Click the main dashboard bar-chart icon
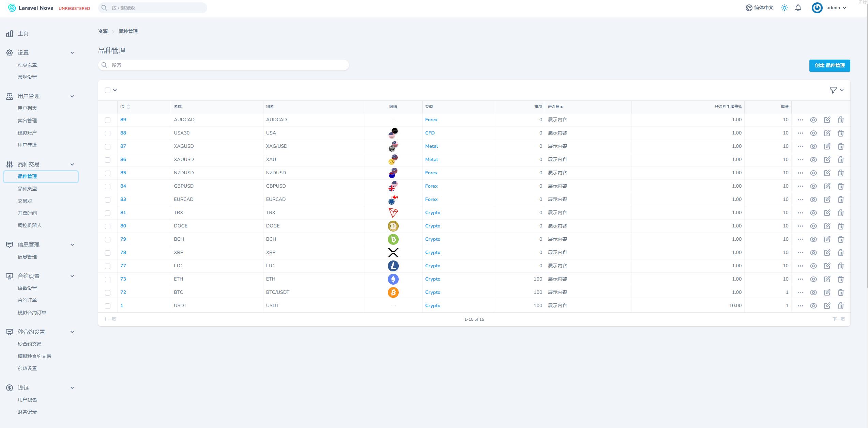 [x=10, y=34]
